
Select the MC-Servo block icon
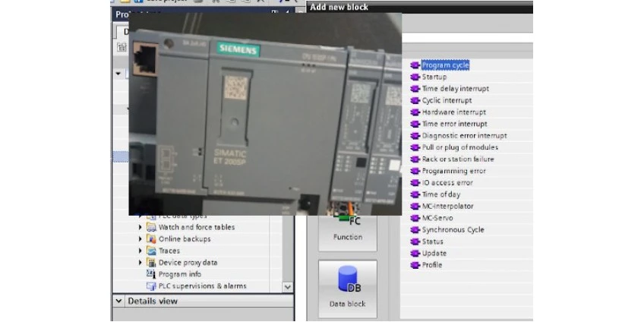pyautogui.click(x=415, y=218)
